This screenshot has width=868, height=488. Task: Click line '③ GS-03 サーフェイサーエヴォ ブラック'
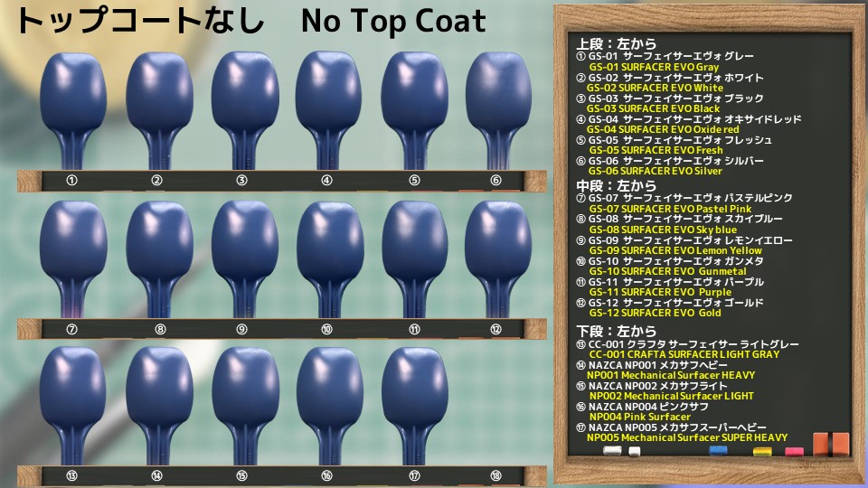tap(670, 99)
